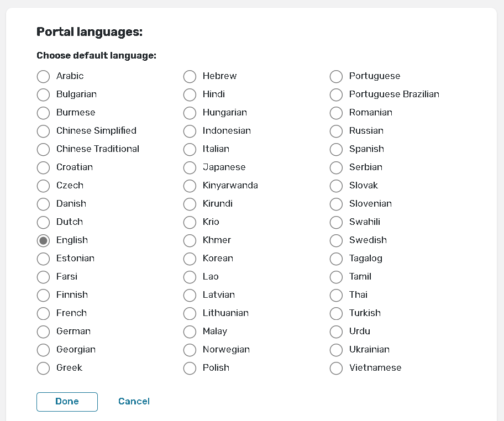This screenshot has height=421, width=504.
Task: Select Japanese as default language
Action: coord(190,167)
